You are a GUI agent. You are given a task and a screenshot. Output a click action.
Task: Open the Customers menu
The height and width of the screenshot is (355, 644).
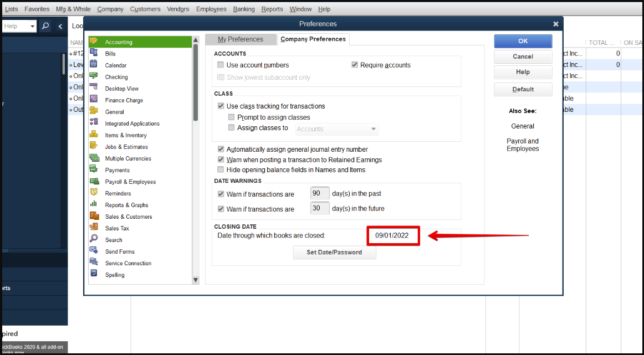pos(145,9)
